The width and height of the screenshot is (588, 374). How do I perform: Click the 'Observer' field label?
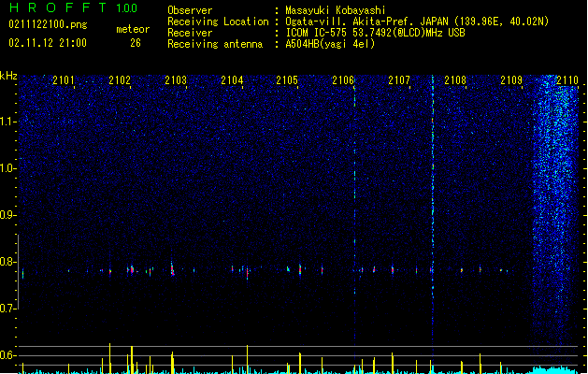pos(190,10)
